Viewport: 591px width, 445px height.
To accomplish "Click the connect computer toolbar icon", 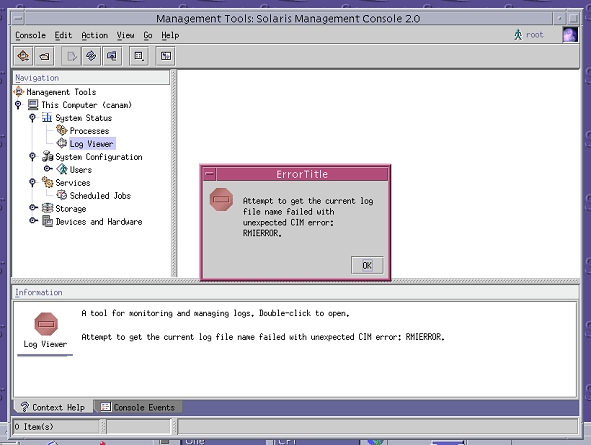I will 112,56.
